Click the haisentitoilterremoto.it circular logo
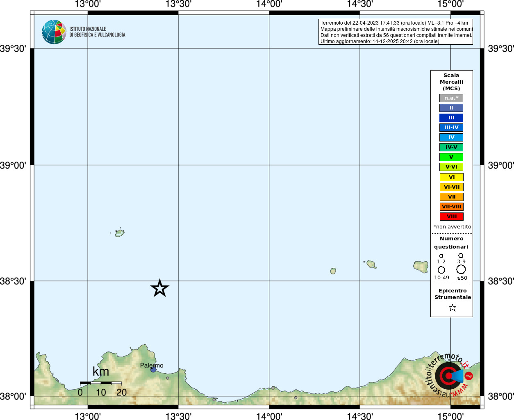 449,375
